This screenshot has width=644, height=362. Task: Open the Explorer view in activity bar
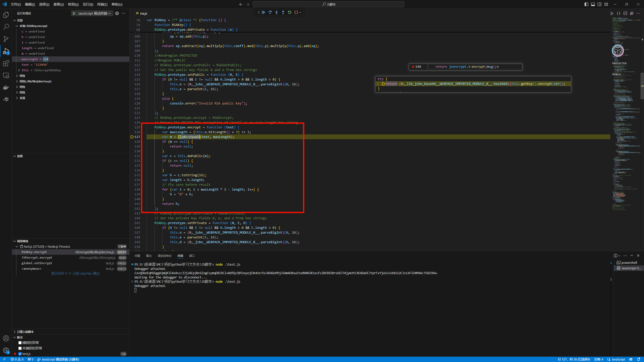pos(6,15)
